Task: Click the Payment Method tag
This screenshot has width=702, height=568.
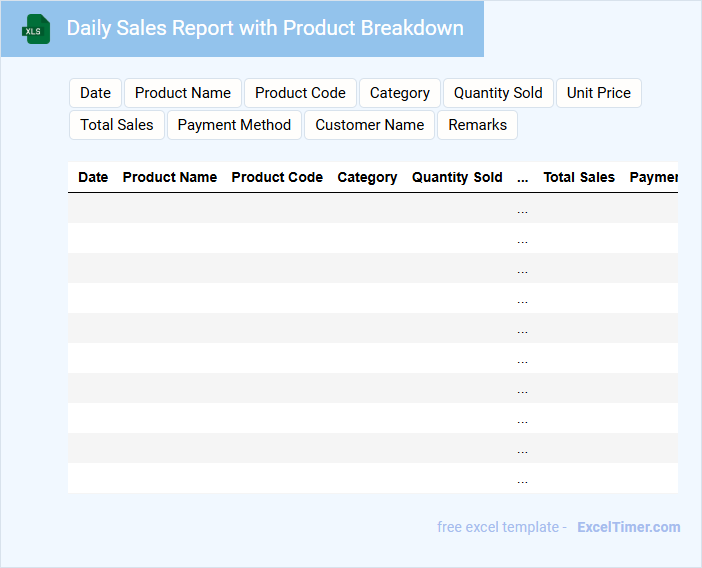Action: pyautogui.click(x=234, y=125)
